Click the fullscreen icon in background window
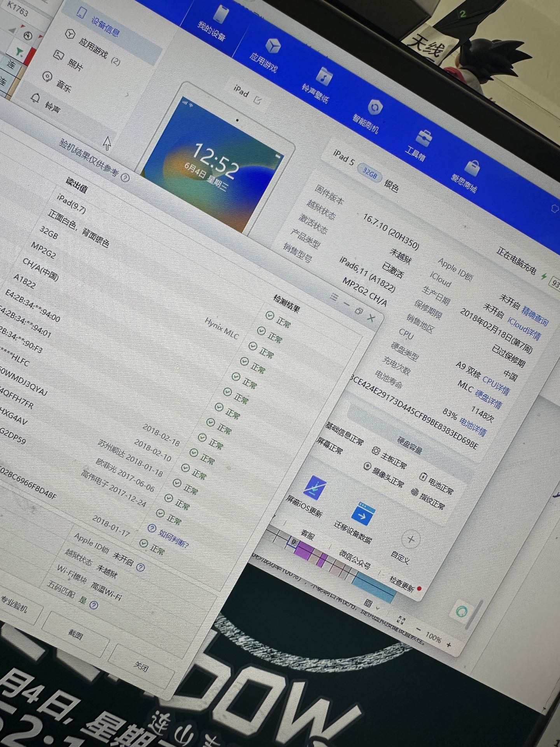 401,620
